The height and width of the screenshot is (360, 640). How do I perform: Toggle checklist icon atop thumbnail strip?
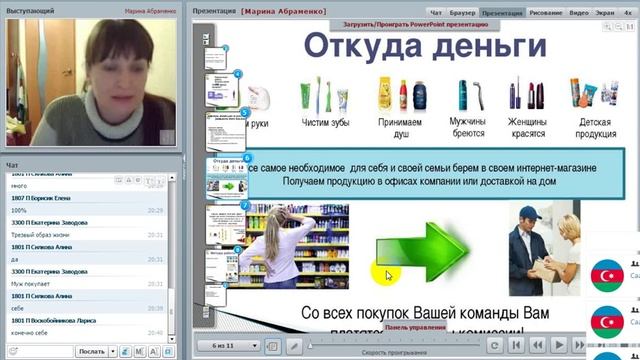pos(206,39)
